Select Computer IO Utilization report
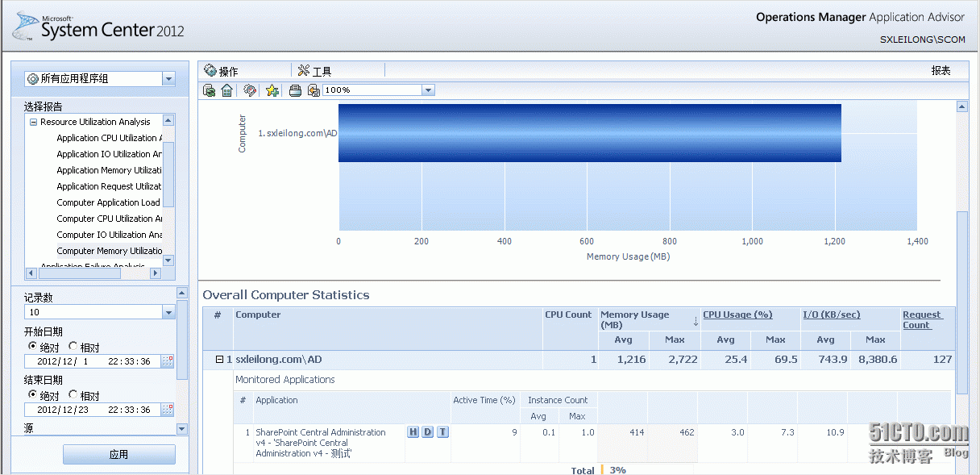Screen dimensions: 980x475 [109, 235]
